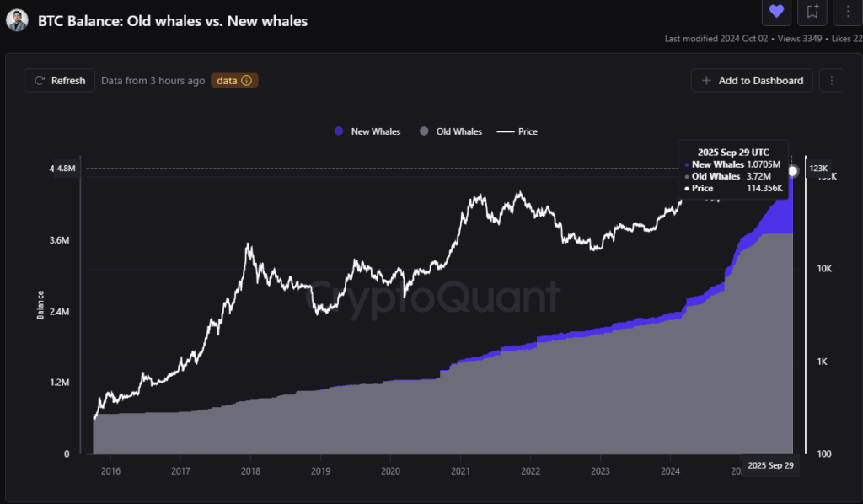Click the 123K price axis label

point(819,169)
